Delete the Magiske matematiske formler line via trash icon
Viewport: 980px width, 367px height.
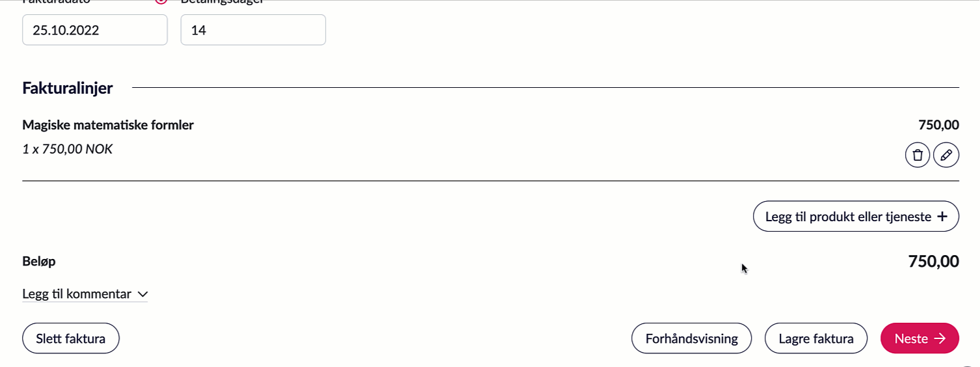[x=918, y=156]
